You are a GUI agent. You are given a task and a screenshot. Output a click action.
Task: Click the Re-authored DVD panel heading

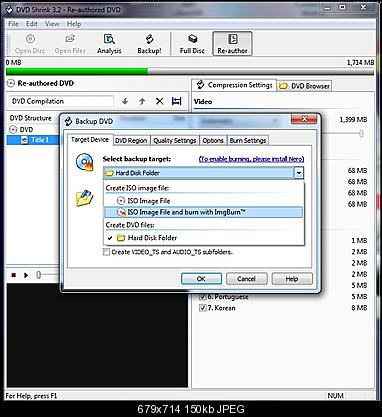click(x=46, y=83)
